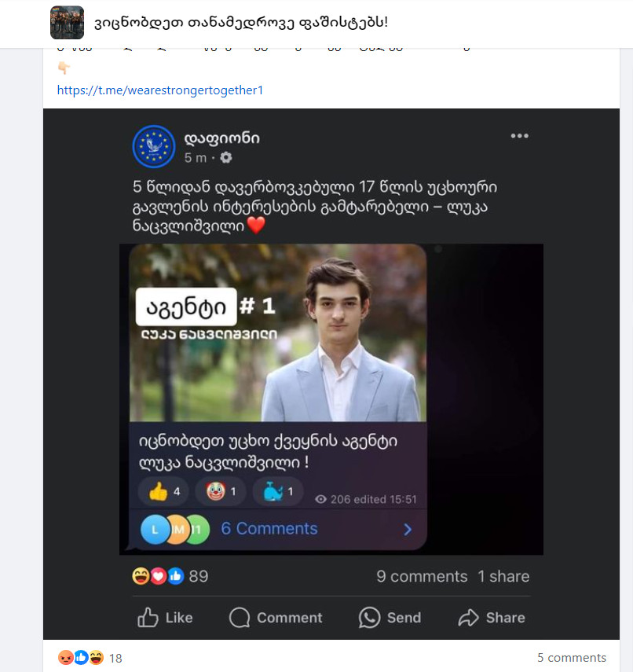Open the 6 Comments thread
Image resolution: width=633 pixels, height=672 pixels.
coord(269,529)
